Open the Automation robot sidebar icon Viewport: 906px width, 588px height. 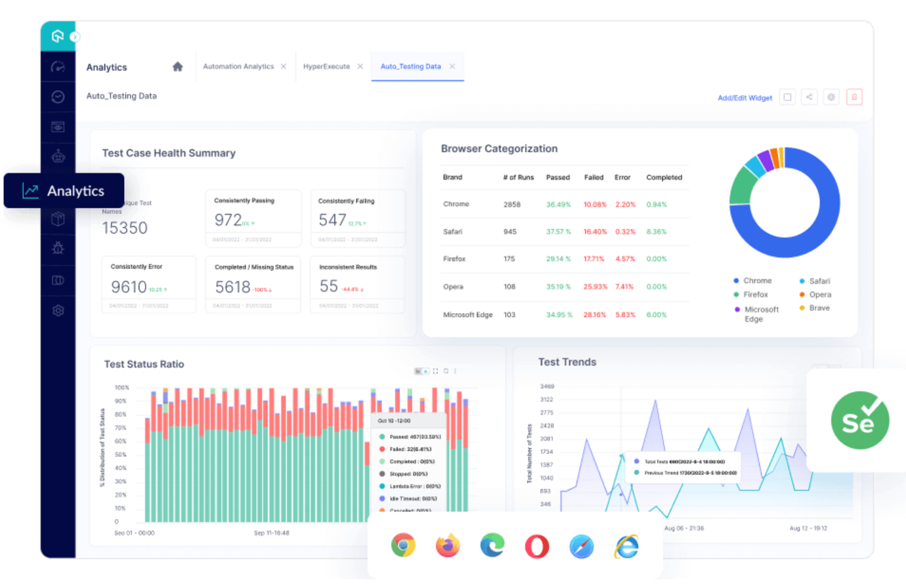point(58,156)
